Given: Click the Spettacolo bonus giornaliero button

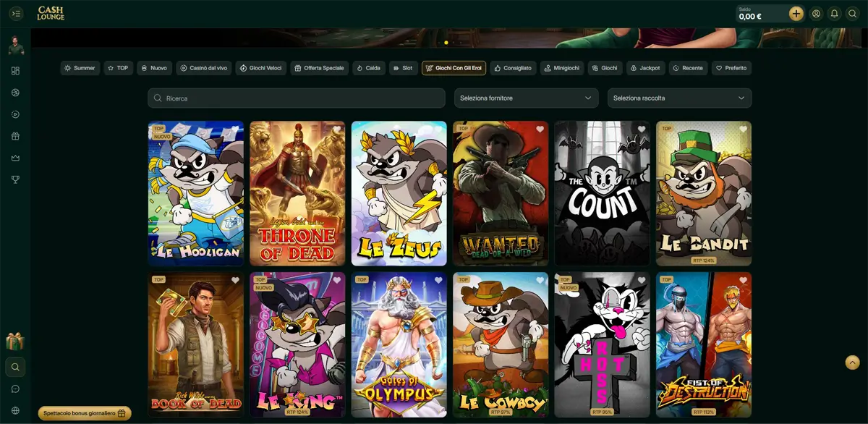Looking at the screenshot, I should (85, 413).
